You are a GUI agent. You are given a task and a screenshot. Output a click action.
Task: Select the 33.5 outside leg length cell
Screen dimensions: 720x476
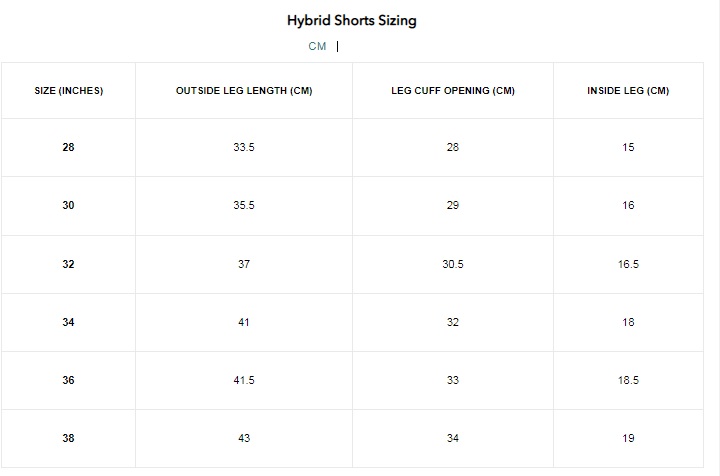click(244, 147)
